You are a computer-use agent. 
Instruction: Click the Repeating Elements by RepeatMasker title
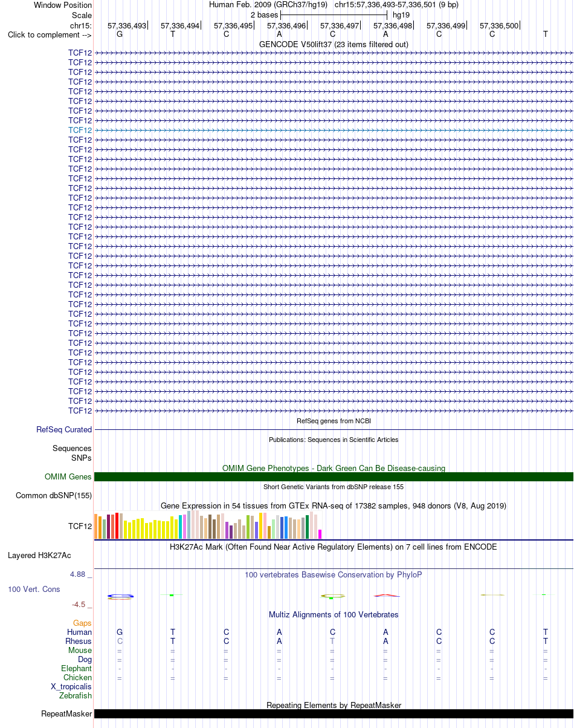(x=334, y=705)
